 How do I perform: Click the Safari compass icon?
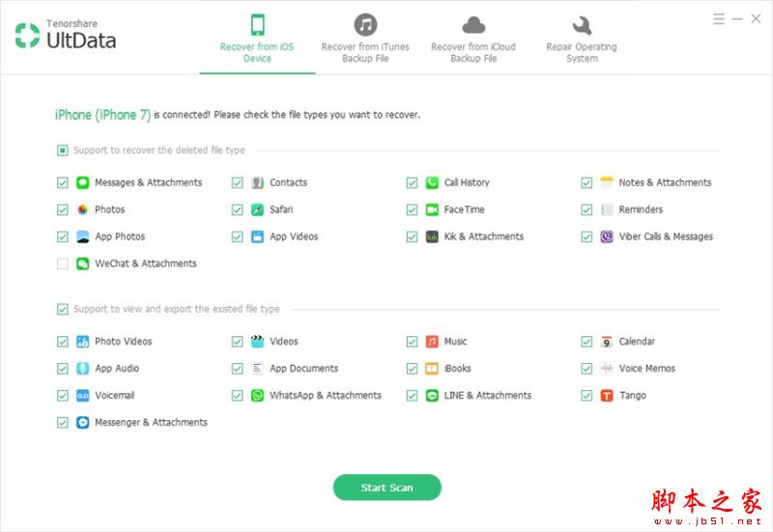pos(257,210)
